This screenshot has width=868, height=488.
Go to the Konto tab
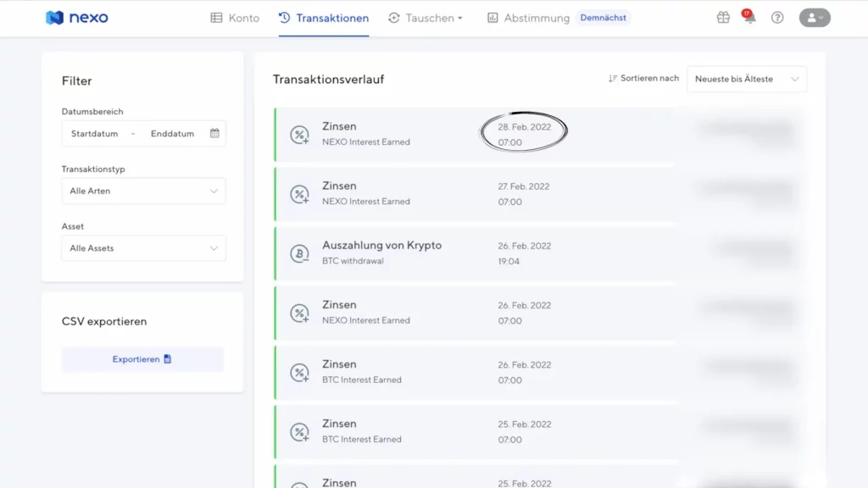[x=235, y=18]
